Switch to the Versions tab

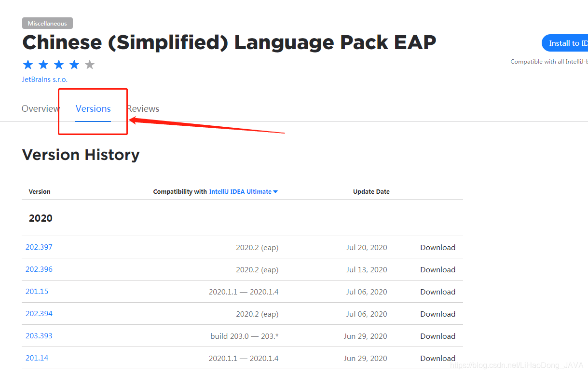[x=93, y=109]
